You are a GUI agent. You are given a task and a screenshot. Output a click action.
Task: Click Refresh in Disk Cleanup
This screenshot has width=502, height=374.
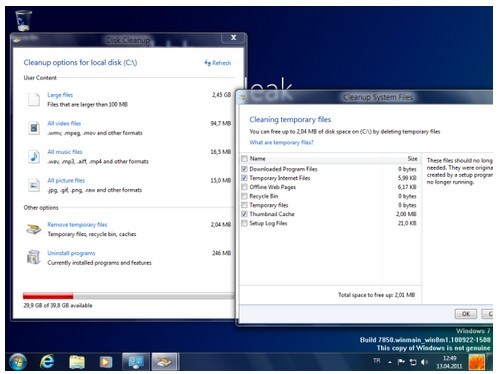(218, 63)
